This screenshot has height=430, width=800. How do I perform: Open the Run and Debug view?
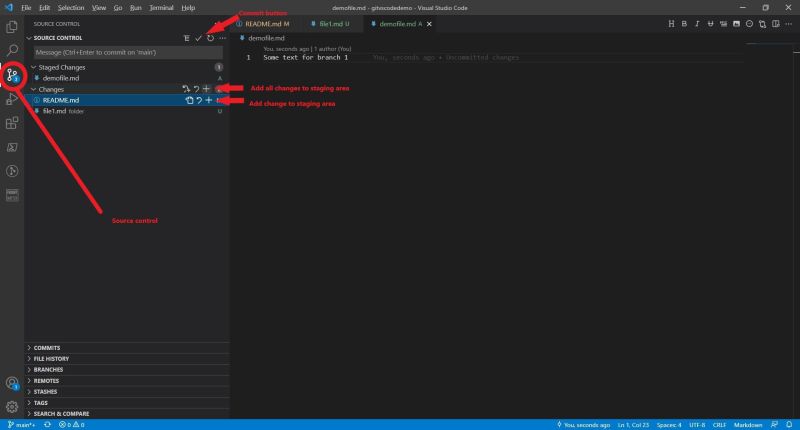tap(12, 99)
